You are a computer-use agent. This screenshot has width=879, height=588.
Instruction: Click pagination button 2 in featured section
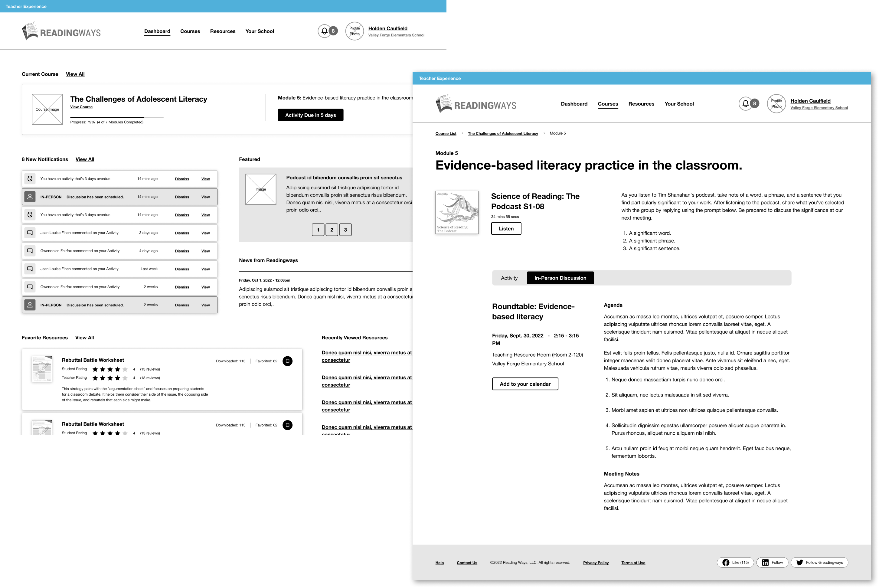coord(331,230)
